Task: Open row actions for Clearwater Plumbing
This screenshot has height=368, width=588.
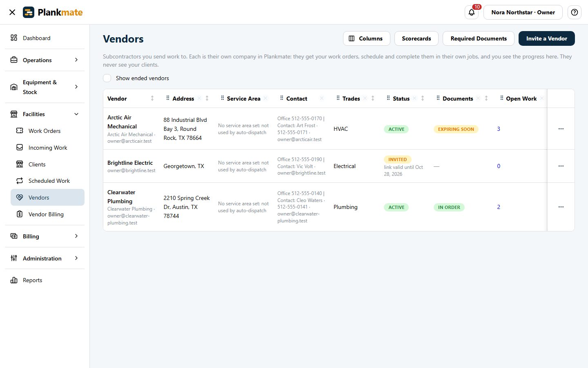Action: pos(561,207)
